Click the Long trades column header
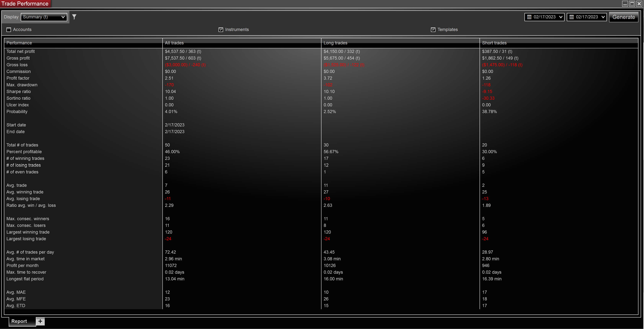The image size is (644, 329). [400, 43]
